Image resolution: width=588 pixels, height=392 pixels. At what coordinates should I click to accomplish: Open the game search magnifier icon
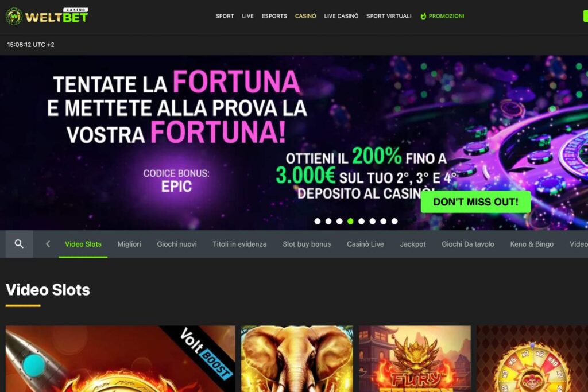19,244
